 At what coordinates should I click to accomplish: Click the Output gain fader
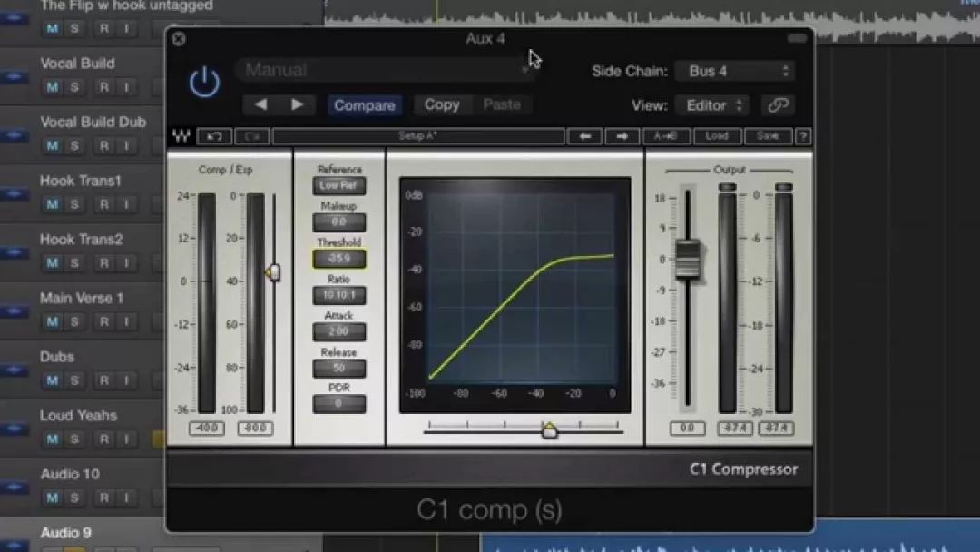click(x=688, y=259)
